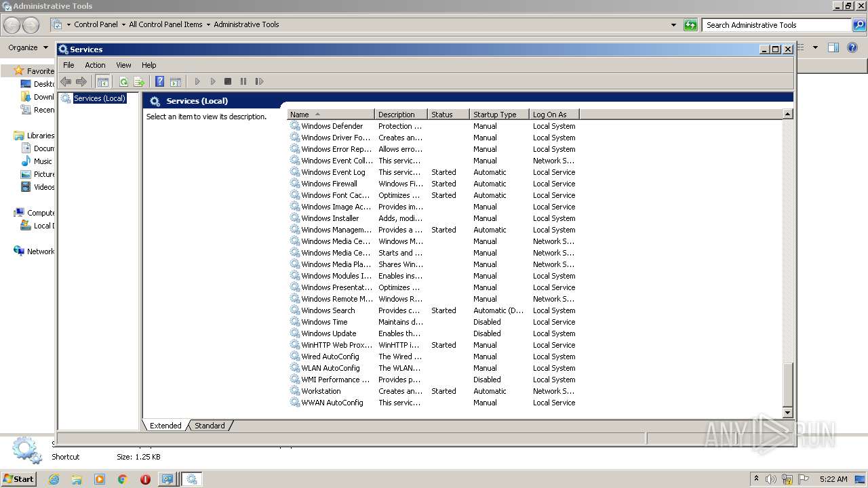This screenshot has width=868, height=488.
Task: Click the Forward arrow in Services toolbar
Action: [x=81, y=81]
